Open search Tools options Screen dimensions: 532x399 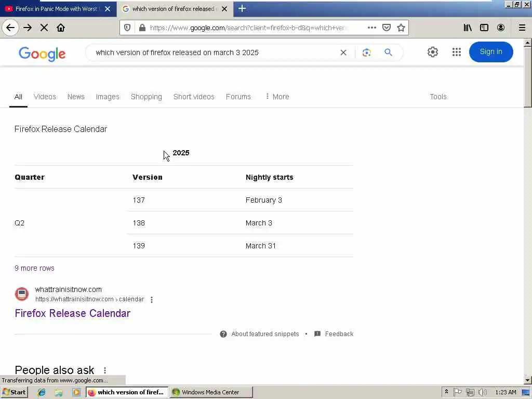[x=438, y=97]
